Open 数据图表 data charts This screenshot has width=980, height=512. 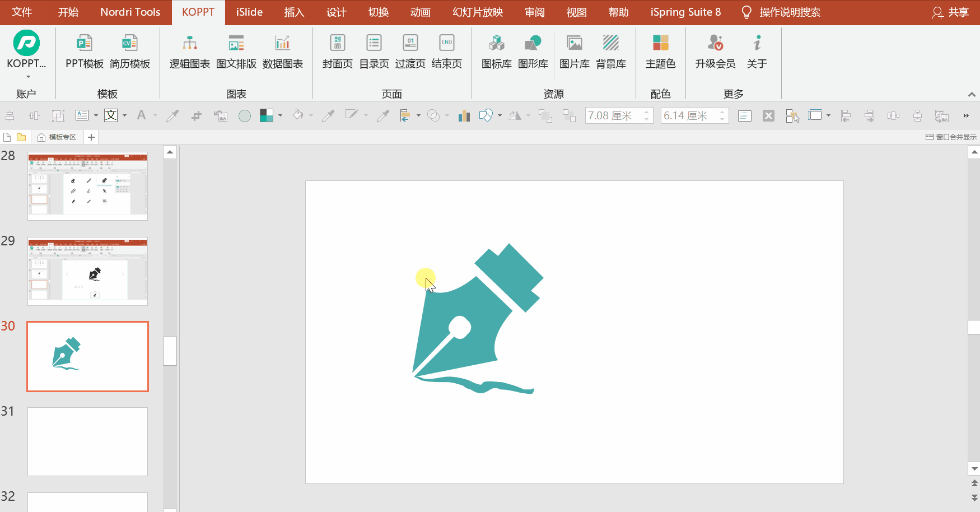click(x=283, y=50)
